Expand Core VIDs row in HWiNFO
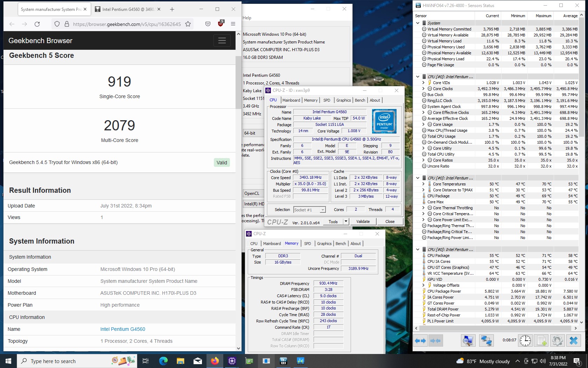Viewport: 588px width, 368px height. [x=423, y=83]
